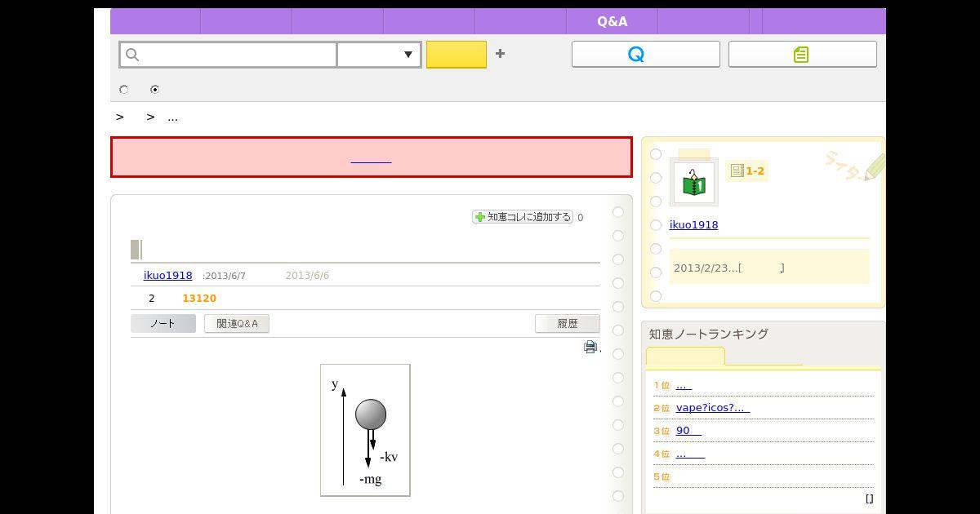Click the green note-document button
The image size is (980, 514).
click(x=802, y=54)
